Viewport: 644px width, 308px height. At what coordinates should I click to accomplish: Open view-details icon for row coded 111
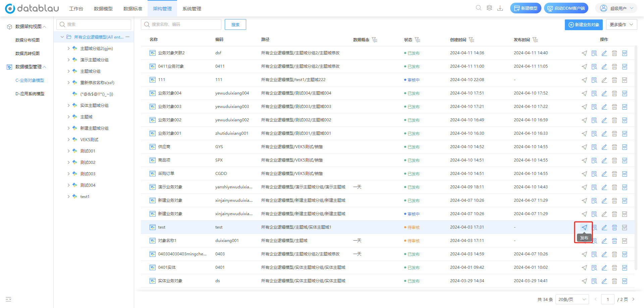click(x=594, y=80)
